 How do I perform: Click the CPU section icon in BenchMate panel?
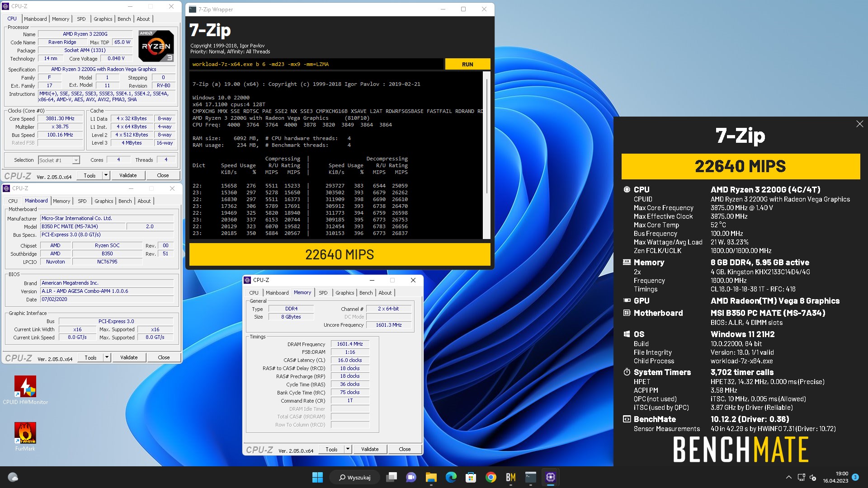(627, 189)
